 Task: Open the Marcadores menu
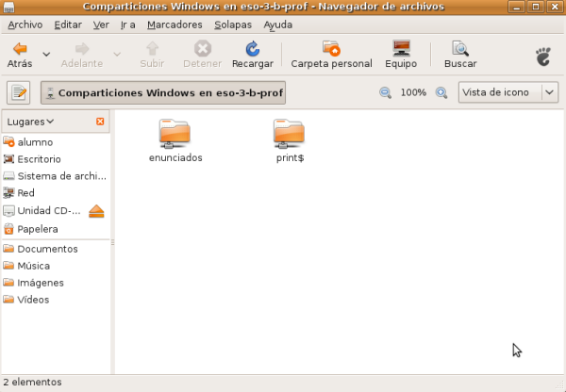coord(175,24)
